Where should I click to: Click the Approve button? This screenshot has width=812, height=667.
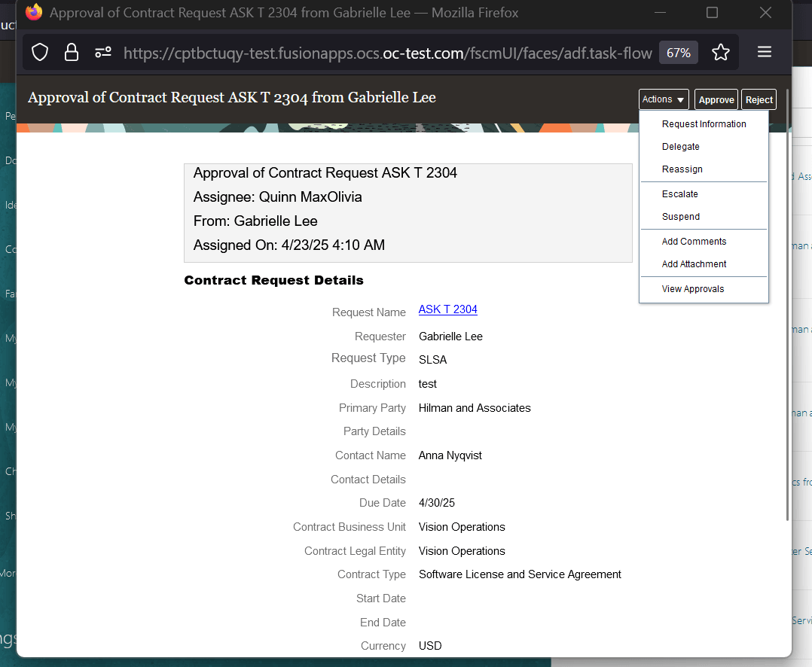(x=716, y=99)
